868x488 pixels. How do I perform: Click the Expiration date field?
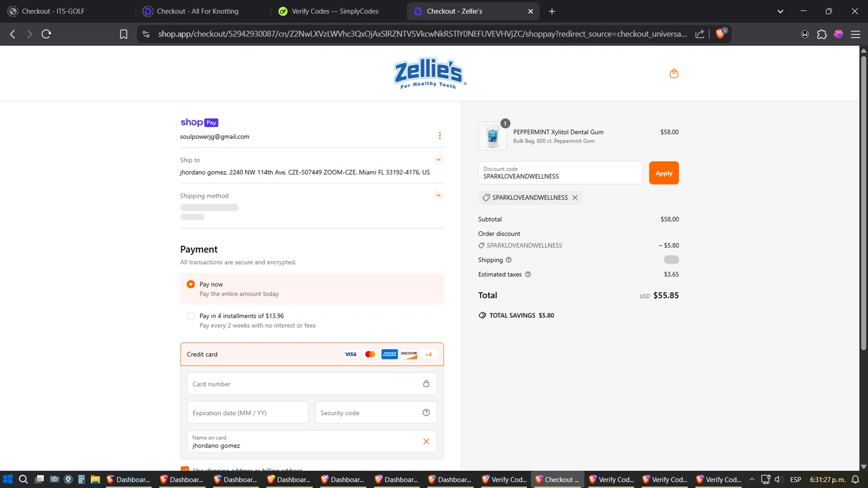click(x=248, y=413)
